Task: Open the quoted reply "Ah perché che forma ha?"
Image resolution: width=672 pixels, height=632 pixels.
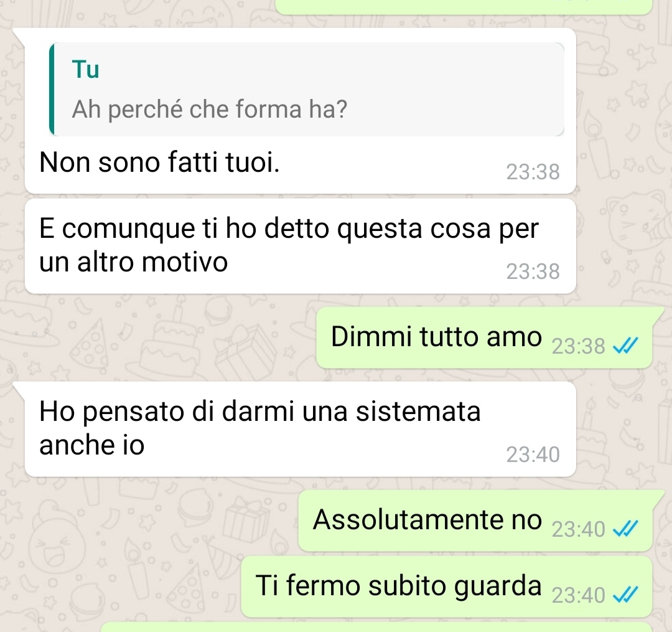Action: point(306,89)
